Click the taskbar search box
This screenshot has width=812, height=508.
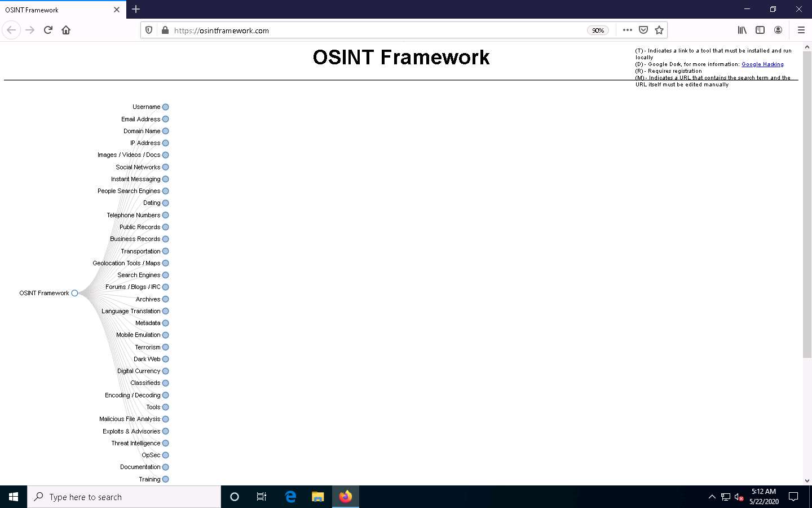coord(124,497)
